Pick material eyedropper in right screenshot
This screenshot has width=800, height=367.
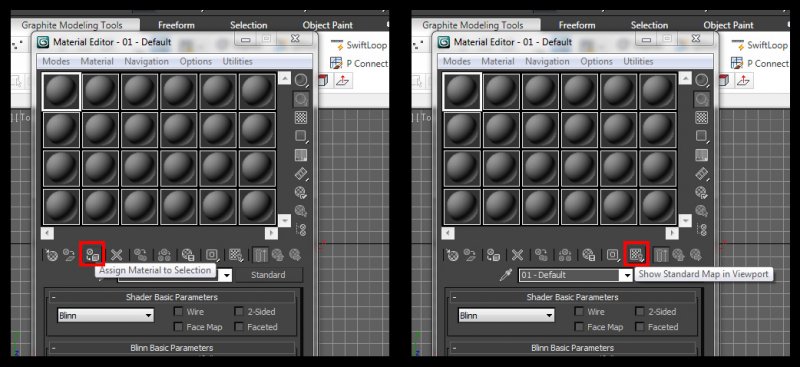(x=506, y=276)
